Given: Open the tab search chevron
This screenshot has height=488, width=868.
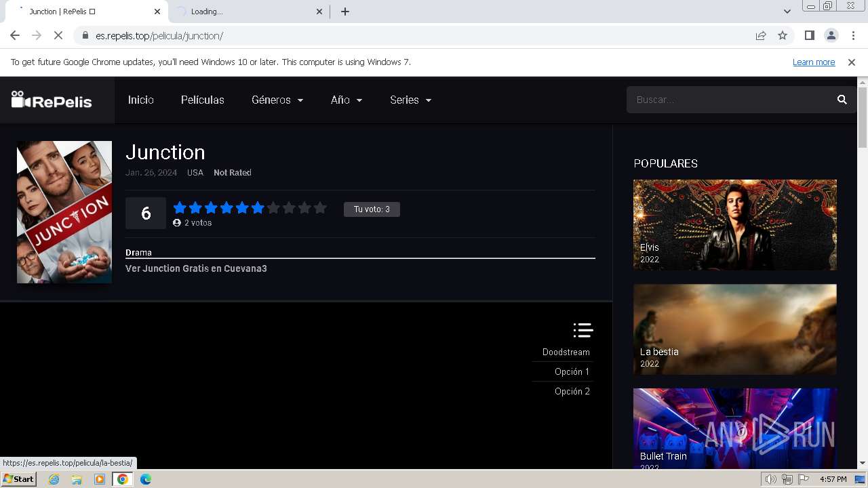Looking at the screenshot, I should click(787, 12).
